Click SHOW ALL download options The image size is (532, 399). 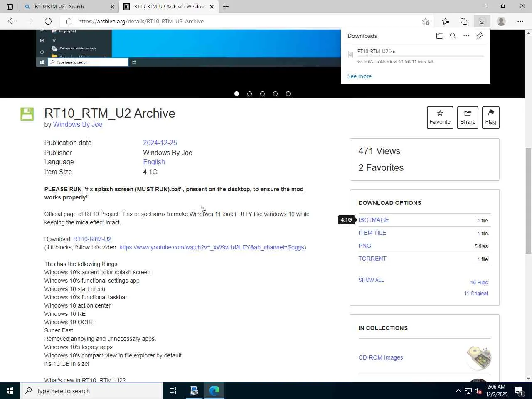point(371,280)
